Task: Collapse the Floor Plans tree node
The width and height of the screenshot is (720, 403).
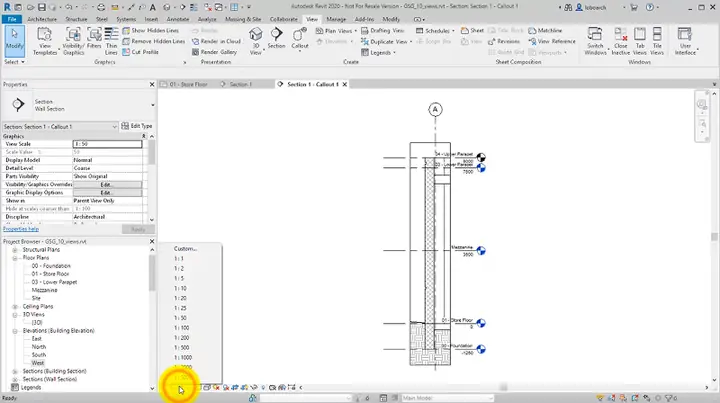Action: coord(15,258)
